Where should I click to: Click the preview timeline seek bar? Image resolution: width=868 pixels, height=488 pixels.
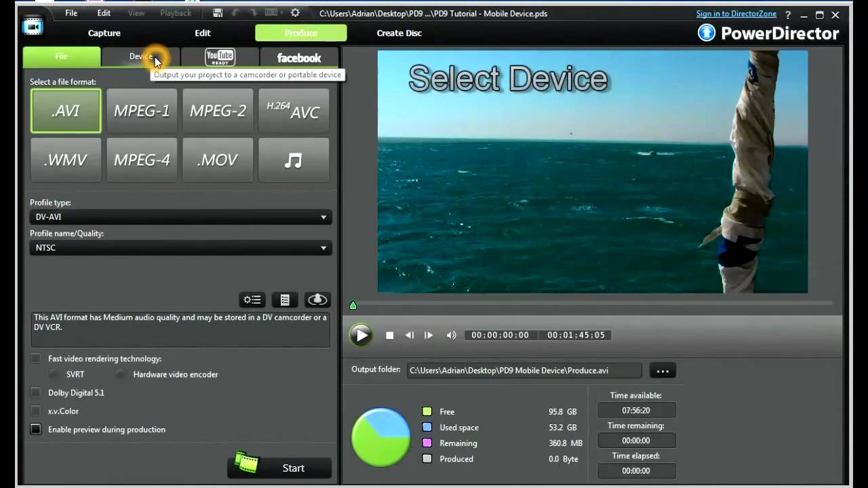coord(591,303)
